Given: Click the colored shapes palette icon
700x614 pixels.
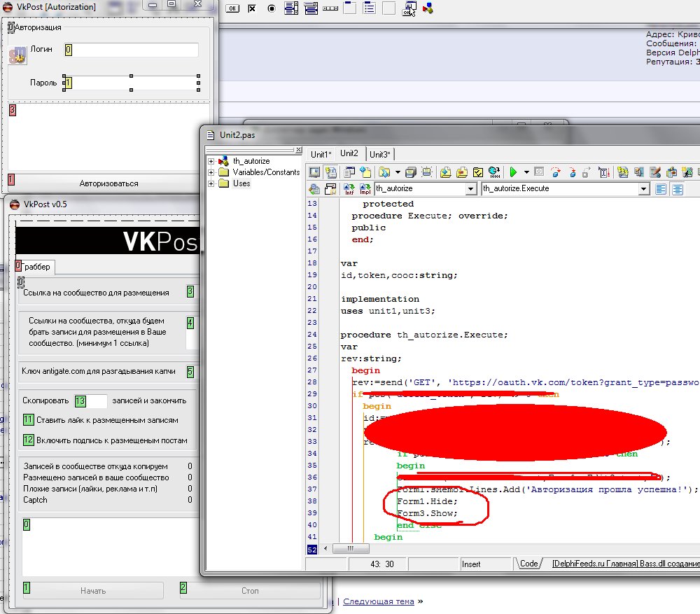Looking at the screenshot, I should tap(428, 8).
